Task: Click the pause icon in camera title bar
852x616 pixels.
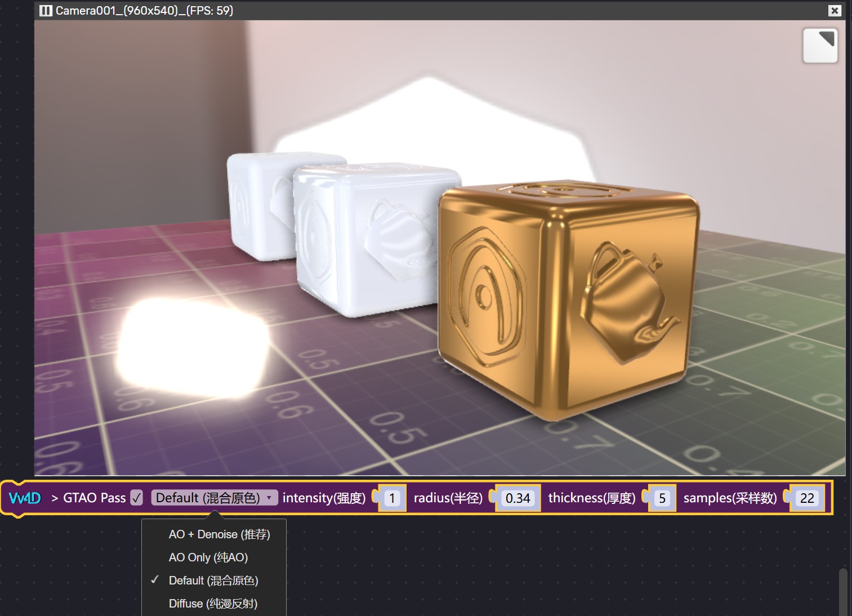Action: coord(46,11)
